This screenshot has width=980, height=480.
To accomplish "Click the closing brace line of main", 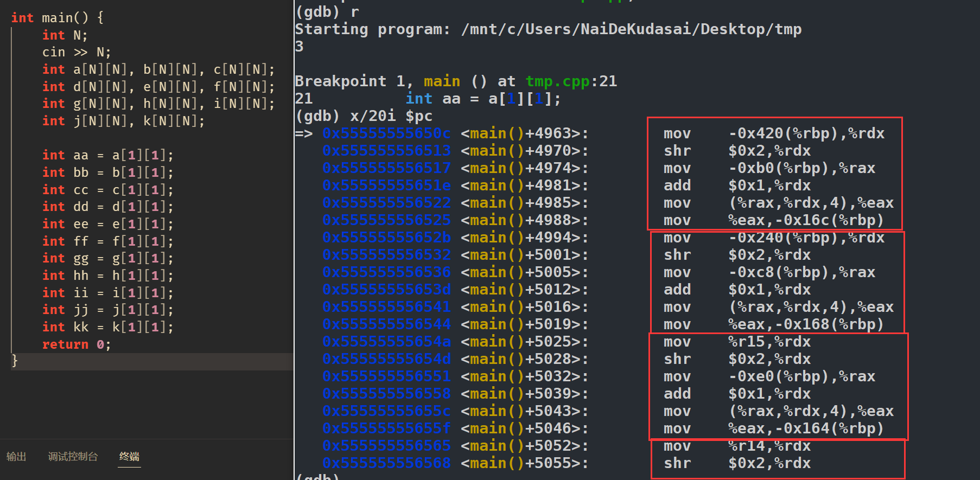I will [x=15, y=361].
